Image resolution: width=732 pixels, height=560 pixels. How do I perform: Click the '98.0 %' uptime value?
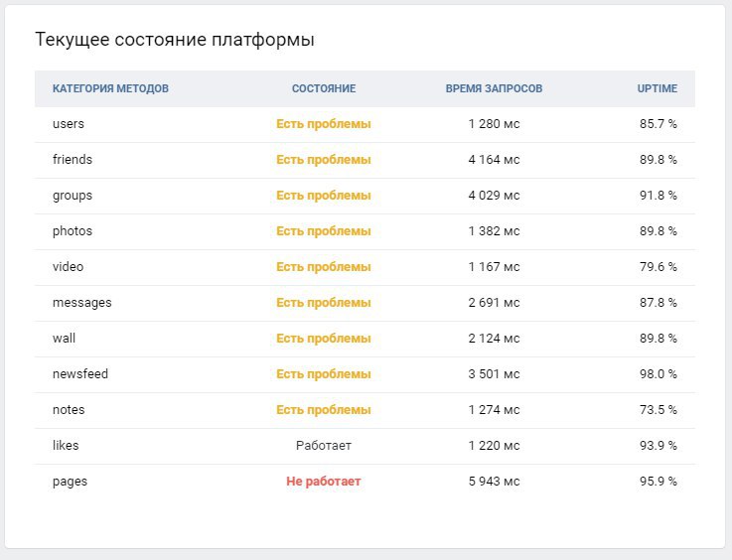[659, 374]
